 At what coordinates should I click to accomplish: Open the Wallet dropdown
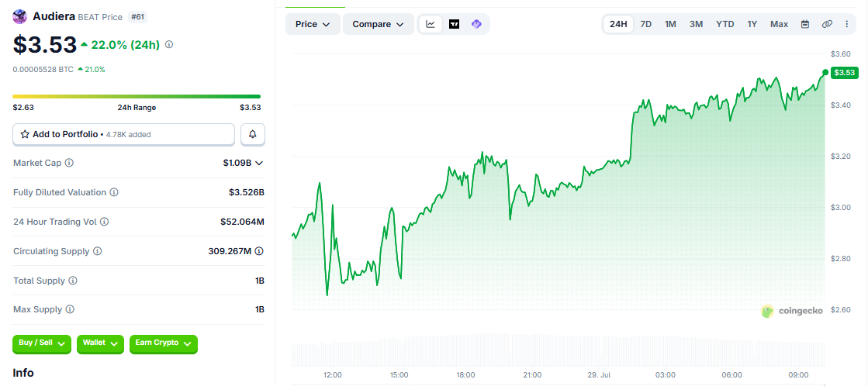(x=100, y=343)
